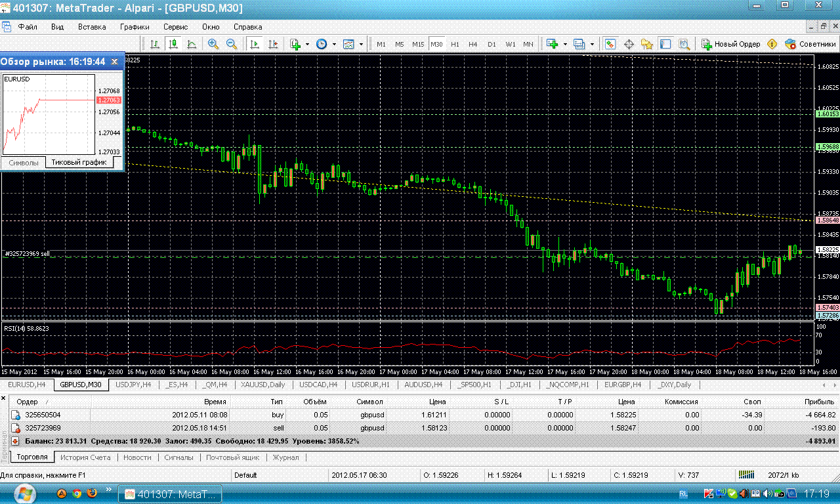
Task: Zoom in on the chart
Action: tap(213, 44)
